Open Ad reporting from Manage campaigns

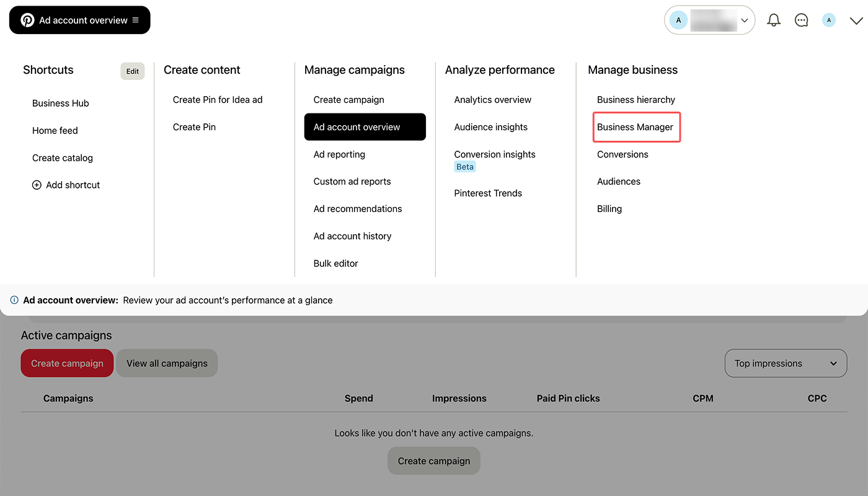tap(339, 154)
